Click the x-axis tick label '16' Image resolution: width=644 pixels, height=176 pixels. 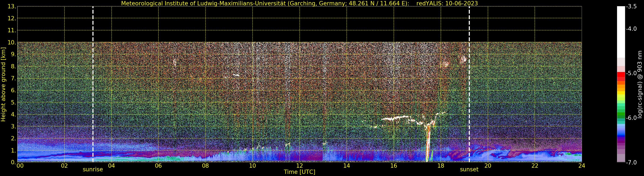(394, 166)
